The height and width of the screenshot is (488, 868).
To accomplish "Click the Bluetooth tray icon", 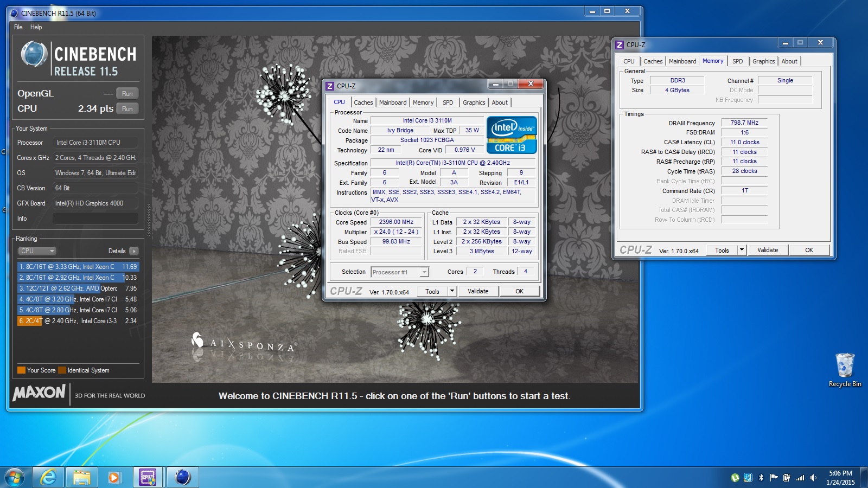I will [x=761, y=478].
